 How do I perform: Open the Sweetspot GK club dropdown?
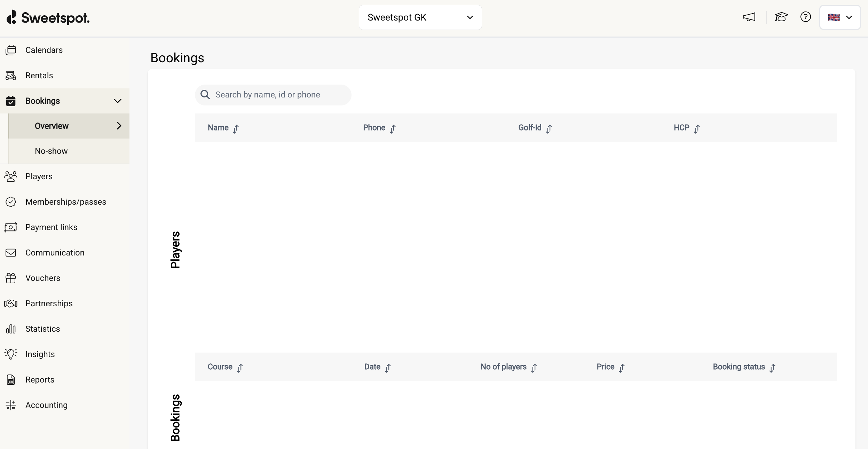[420, 17]
